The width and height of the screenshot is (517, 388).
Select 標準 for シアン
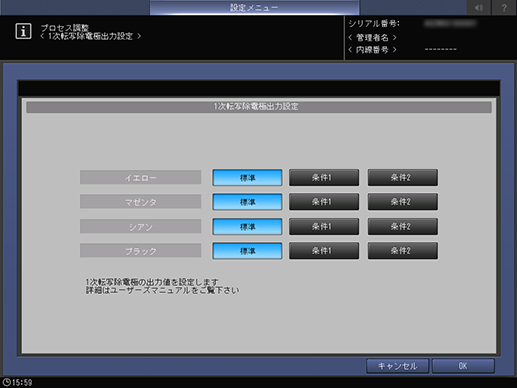point(247,227)
